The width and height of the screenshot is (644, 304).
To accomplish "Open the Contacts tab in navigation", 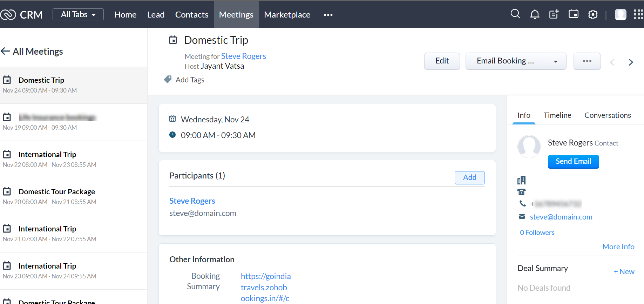I will (191, 15).
